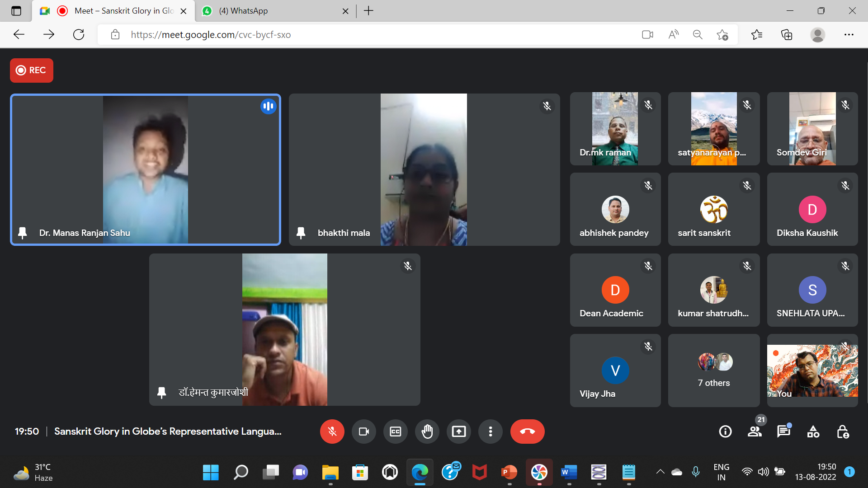Unmute the microphone in Meet controls

332,432
